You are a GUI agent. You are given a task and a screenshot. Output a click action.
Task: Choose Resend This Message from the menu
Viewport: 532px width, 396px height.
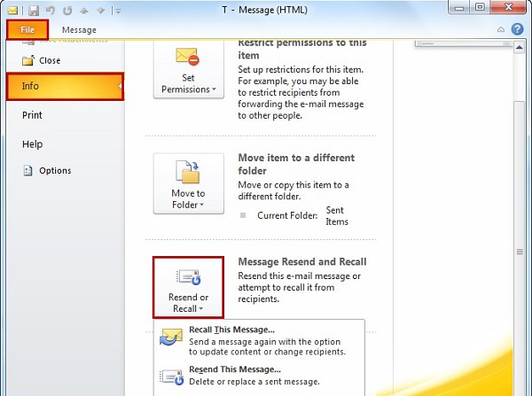pyautogui.click(x=235, y=369)
